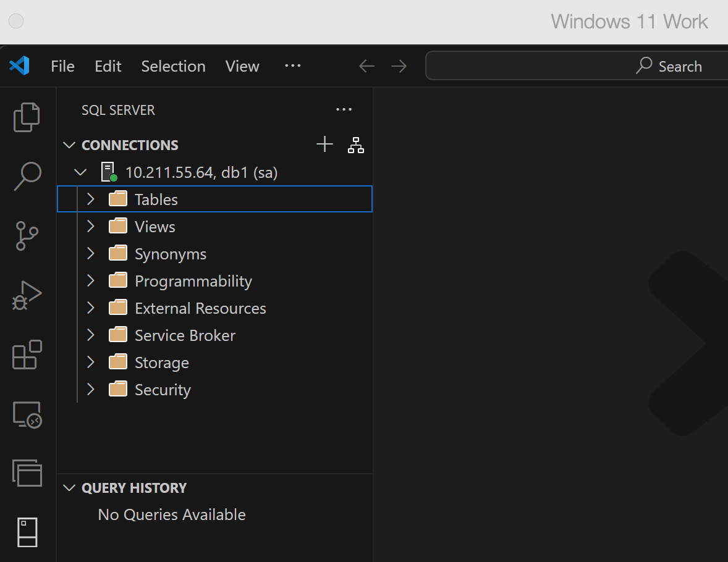This screenshot has width=728, height=562.
Task: Open the Explorer view in activity bar
Action: pos(27,117)
